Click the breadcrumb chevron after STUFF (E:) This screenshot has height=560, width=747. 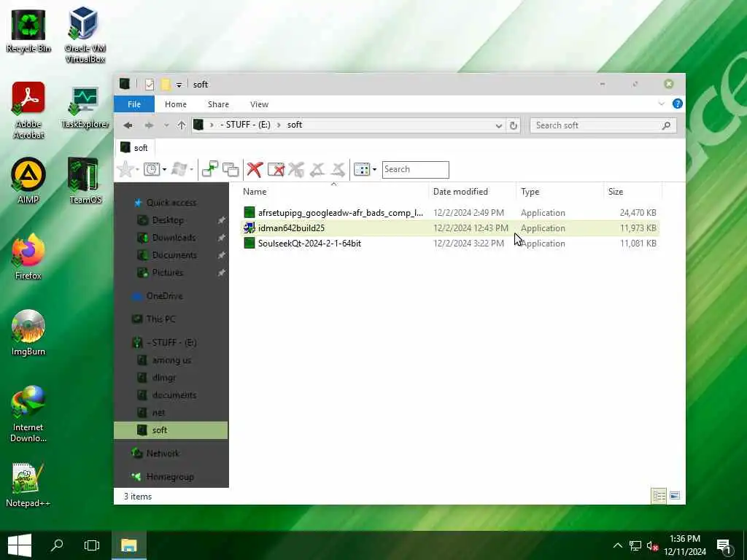pyautogui.click(x=279, y=125)
